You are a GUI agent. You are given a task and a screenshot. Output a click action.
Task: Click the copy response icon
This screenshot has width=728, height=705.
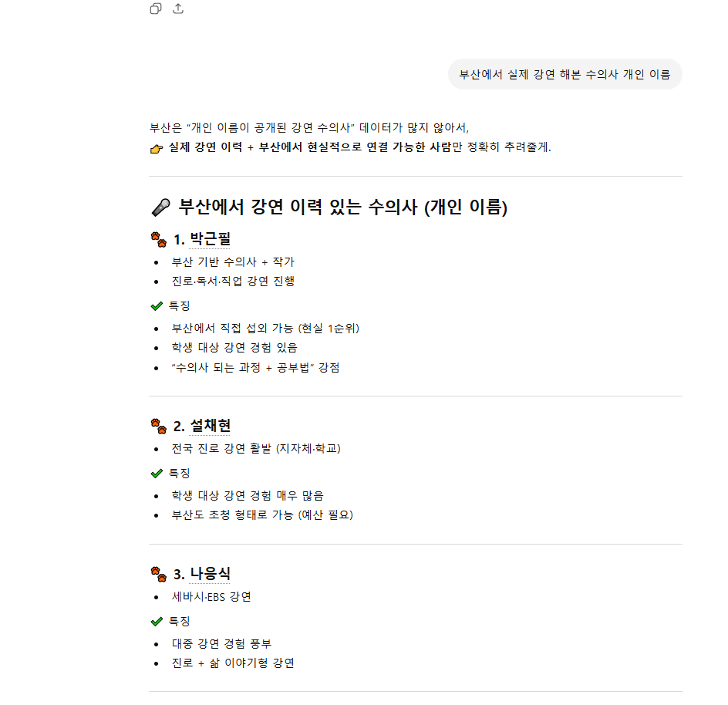[x=156, y=8]
